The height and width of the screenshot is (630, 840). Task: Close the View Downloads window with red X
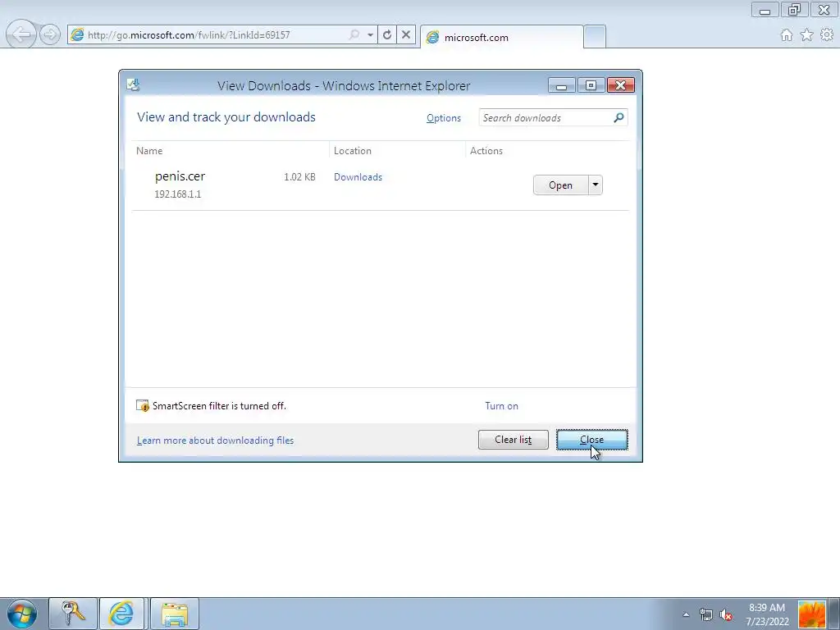tap(620, 85)
